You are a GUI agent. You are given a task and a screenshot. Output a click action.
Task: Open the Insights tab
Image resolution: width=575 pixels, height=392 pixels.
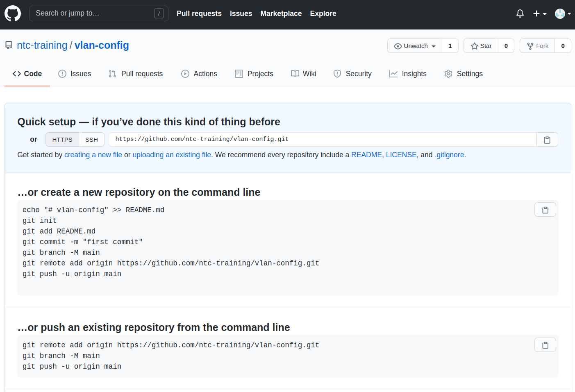[408, 74]
